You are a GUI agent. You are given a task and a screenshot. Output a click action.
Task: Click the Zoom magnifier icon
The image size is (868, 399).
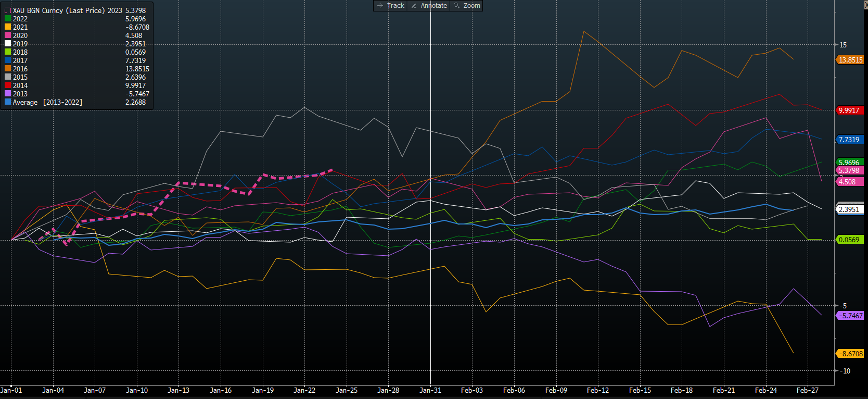pyautogui.click(x=456, y=6)
